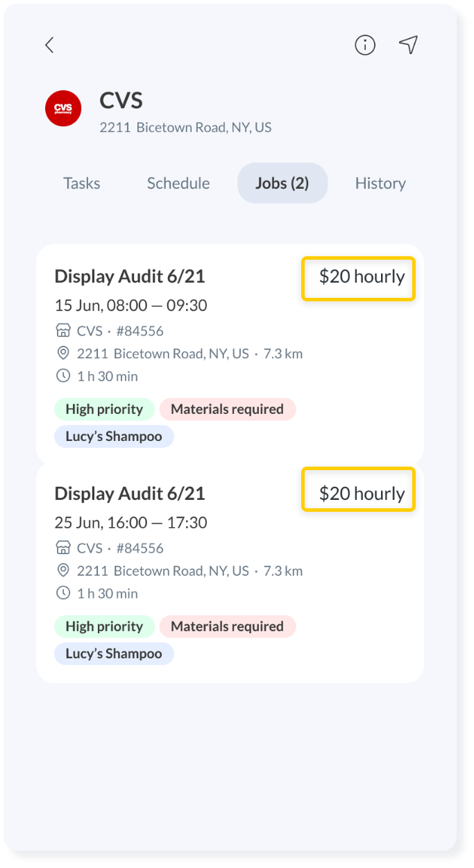Go back using the left chevron arrow
The image size is (474, 868).
[x=49, y=45]
